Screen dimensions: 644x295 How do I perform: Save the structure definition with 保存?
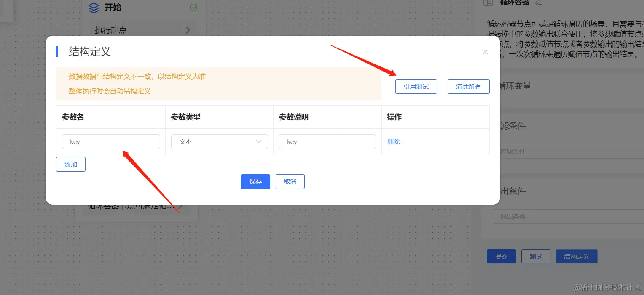pos(255,182)
